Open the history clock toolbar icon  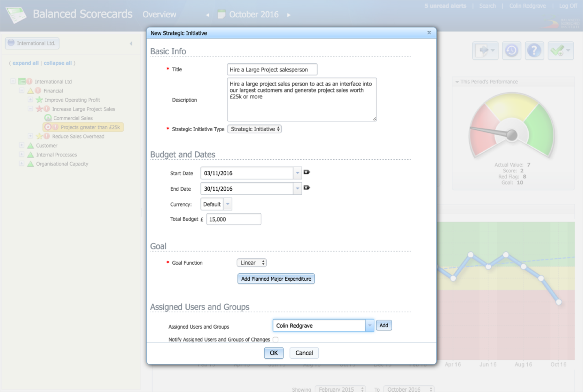tap(511, 51)
